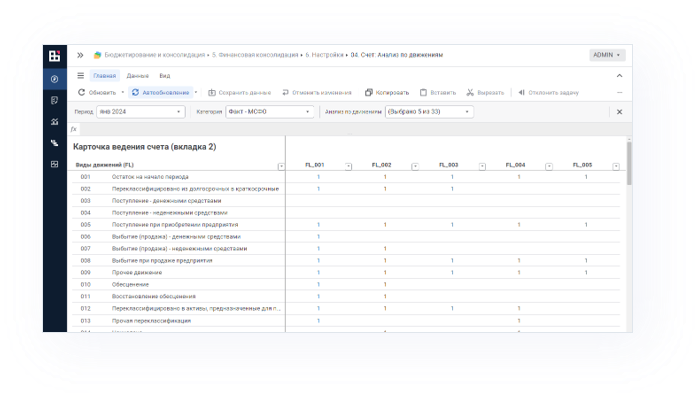Switch to the Вид tab
700x398 pixels.
coord(165,76)
